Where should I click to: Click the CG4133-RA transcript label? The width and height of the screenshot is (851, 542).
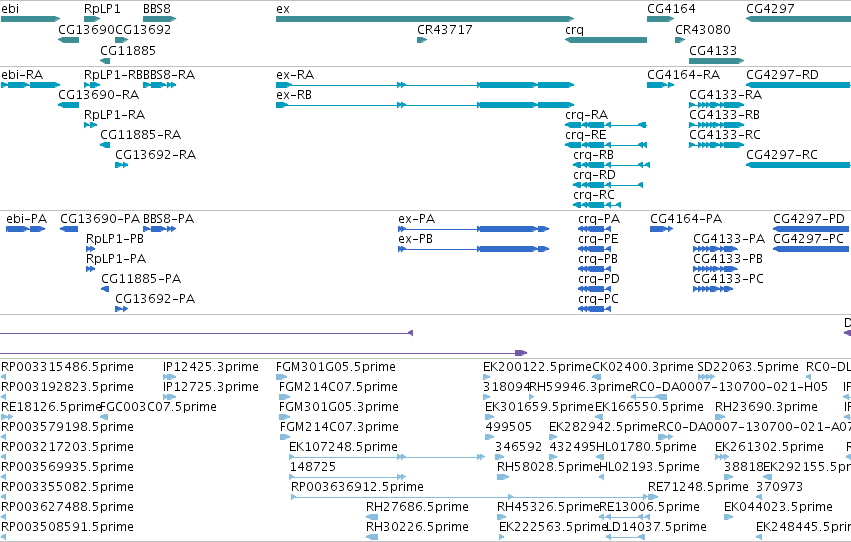(726, 94)
